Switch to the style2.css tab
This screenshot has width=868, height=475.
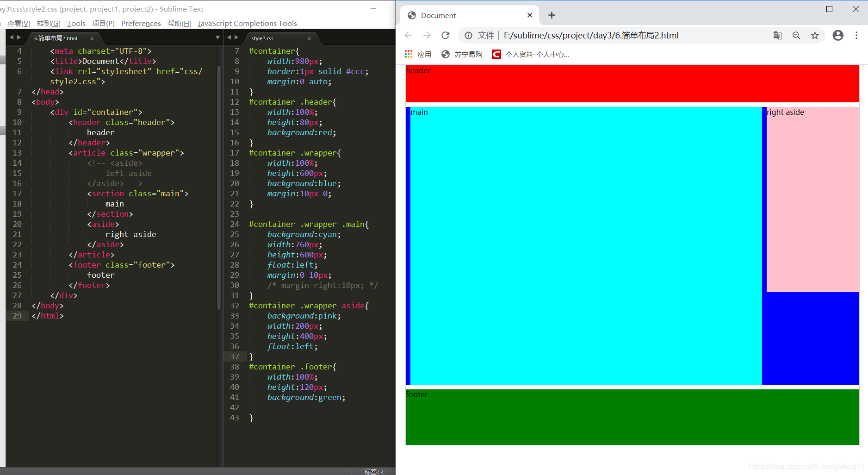point(262,38)
